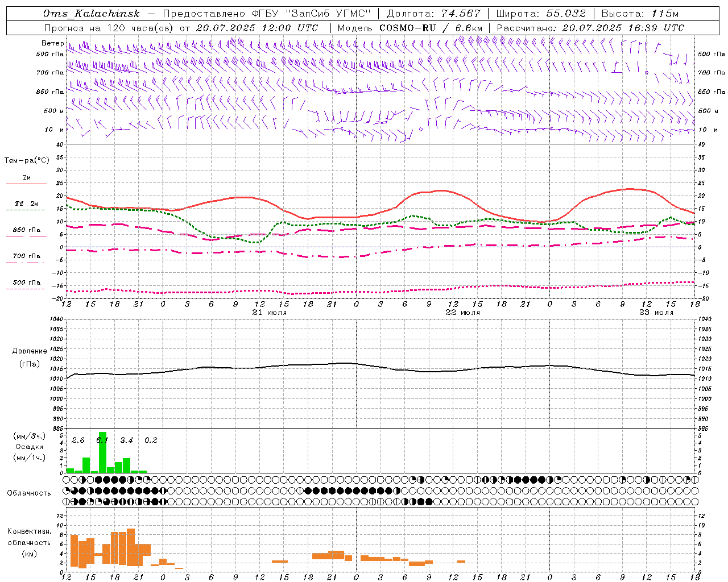Click the Высота: 115м value

pos(640,14)
